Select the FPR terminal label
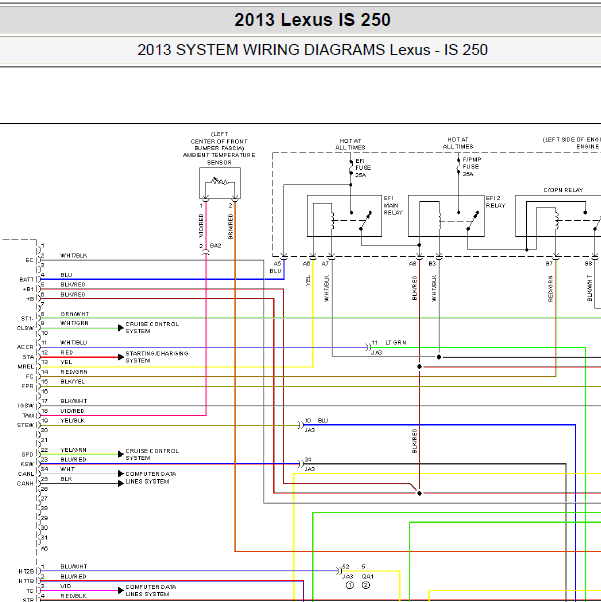 (x=27, y=386)
